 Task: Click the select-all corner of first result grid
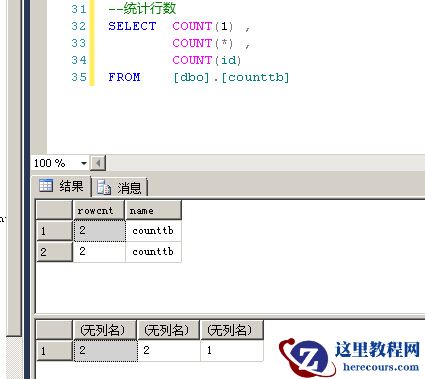click(x=54, y=210)
